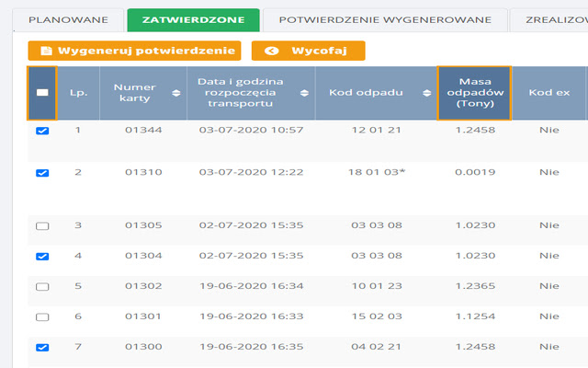Toggle the select-all checkbox in table header
Viewport: 588px width, 368px height.
coord(42,93)
